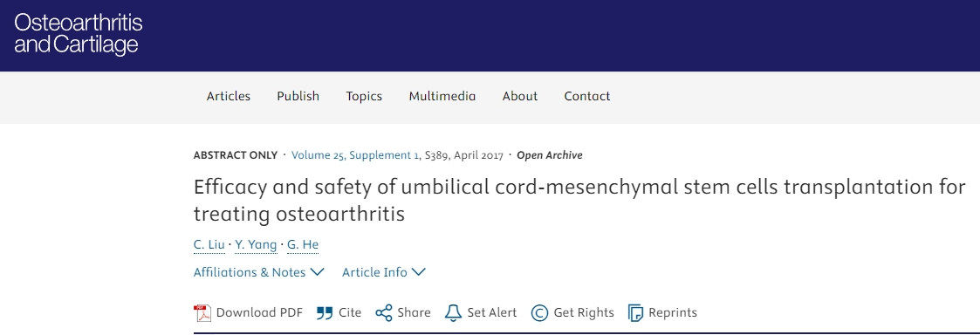Select the Topics menu item
The width and height of the screenshot is (980, 335).
[x=365, y=96]
